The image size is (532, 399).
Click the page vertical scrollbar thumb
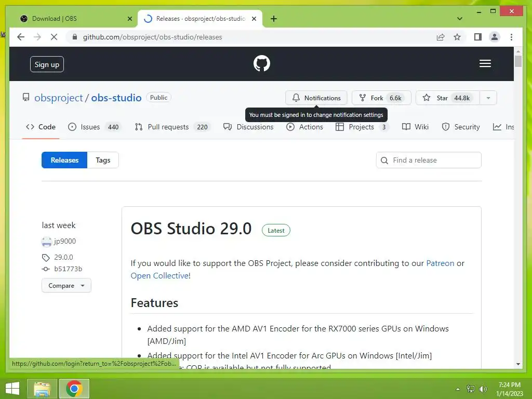click(518, 61)
